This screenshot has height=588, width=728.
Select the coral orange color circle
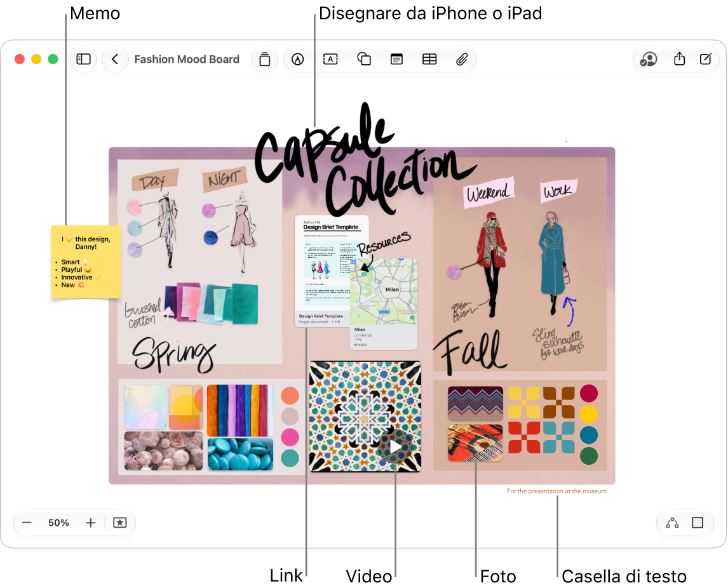tap(290, 396)
